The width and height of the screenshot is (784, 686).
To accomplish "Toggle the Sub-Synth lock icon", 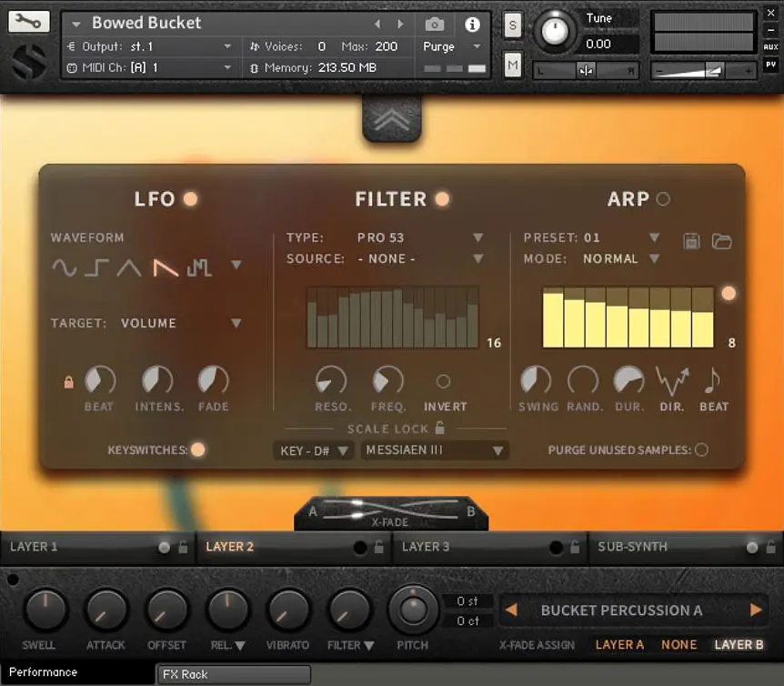I will click(x=771, y=547).
